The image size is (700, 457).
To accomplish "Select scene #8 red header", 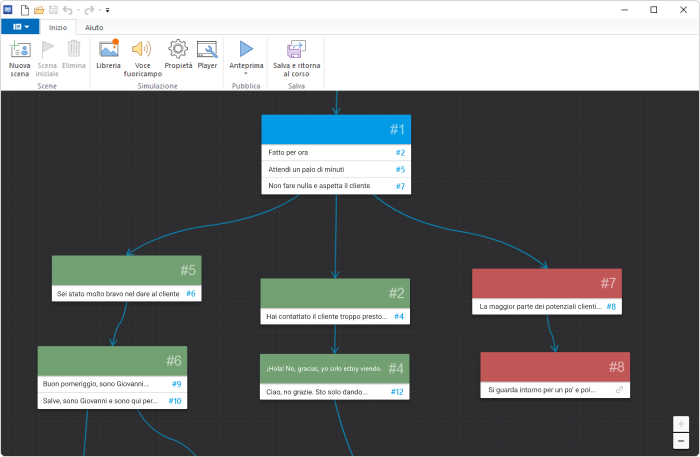I will pos(555,367).
